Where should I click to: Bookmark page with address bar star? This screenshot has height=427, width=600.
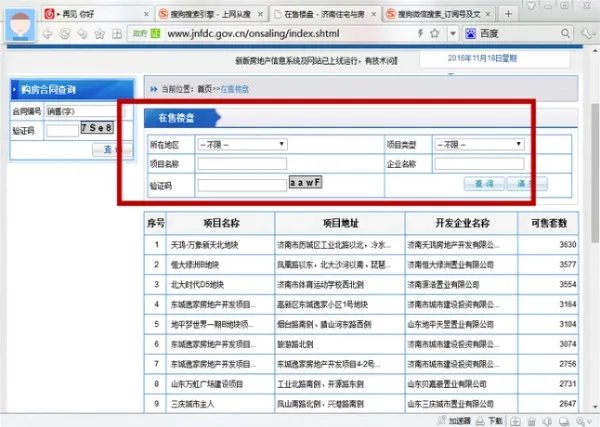pos(434,33)
